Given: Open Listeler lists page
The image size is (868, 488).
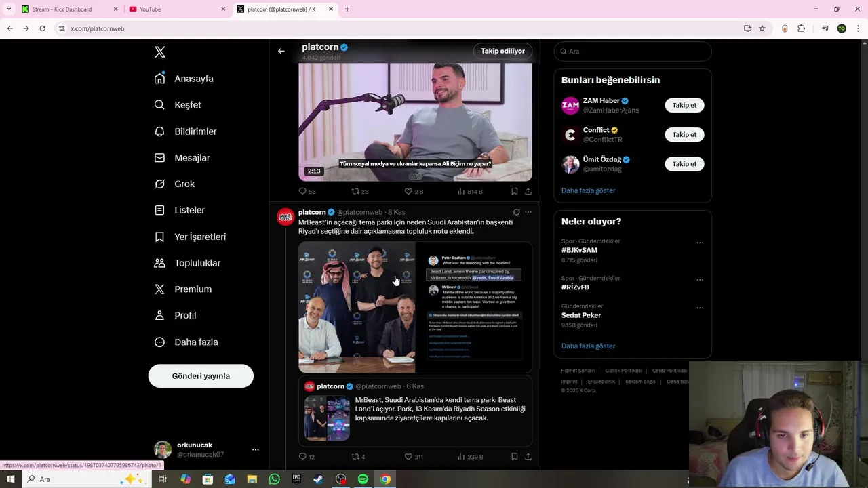Looking at the screenshot, I should tap(180, 210).
